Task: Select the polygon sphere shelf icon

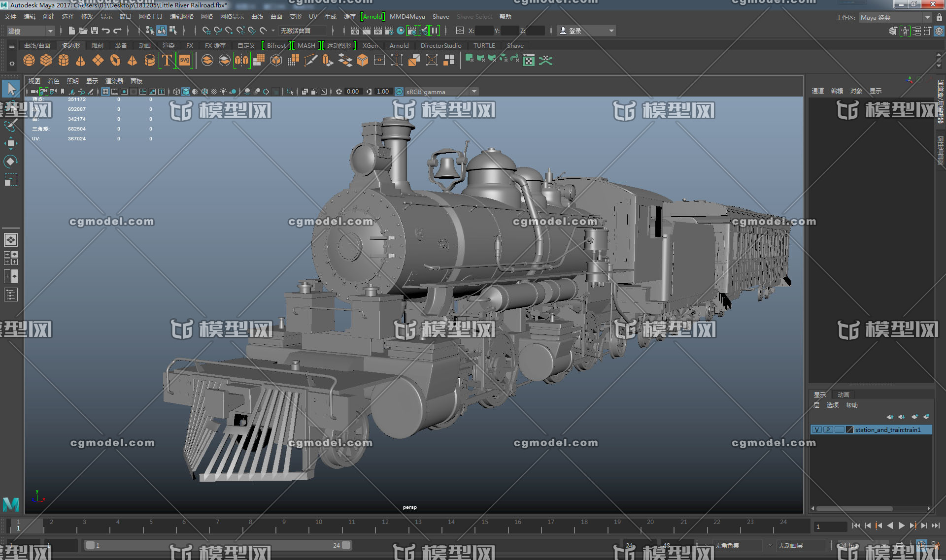Action: click(29, 61)
